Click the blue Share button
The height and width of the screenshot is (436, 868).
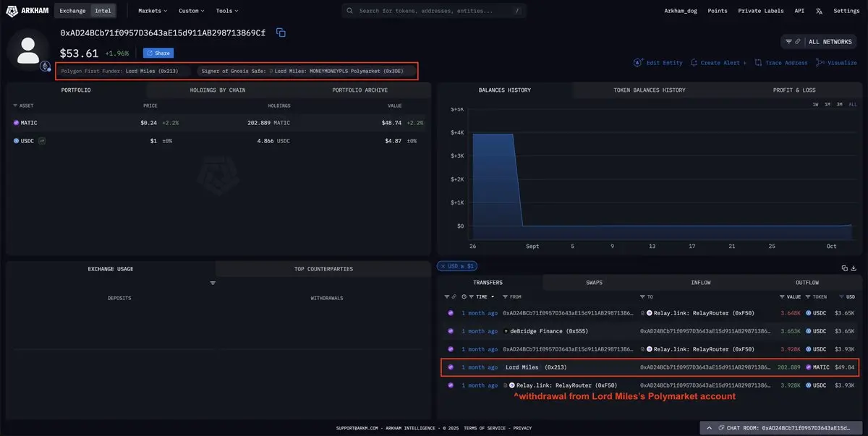pos(158,53)
